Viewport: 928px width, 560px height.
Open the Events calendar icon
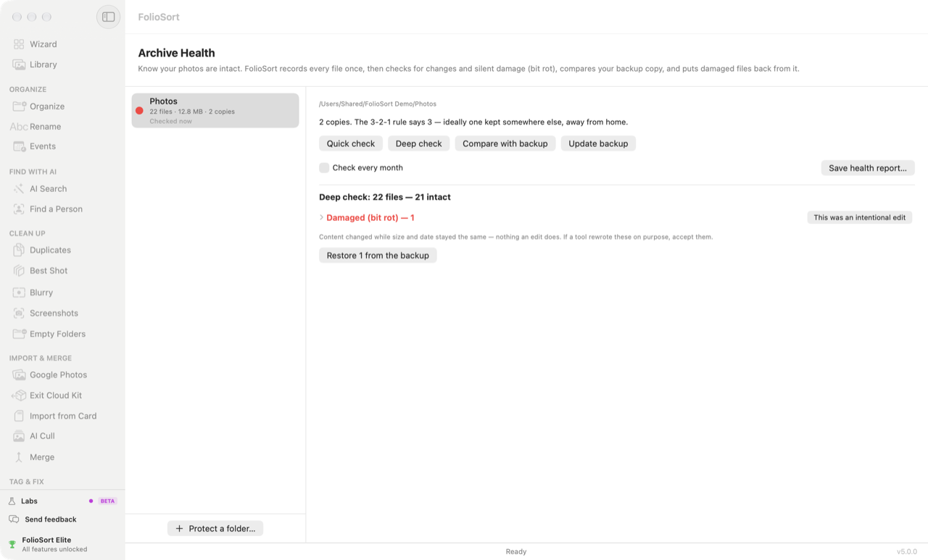click(19, 146)
